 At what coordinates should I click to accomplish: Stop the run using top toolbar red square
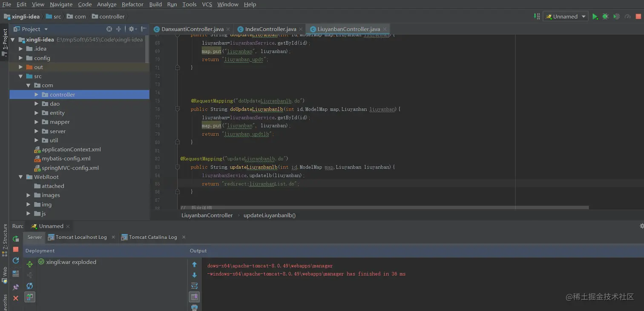pos(638,17)
